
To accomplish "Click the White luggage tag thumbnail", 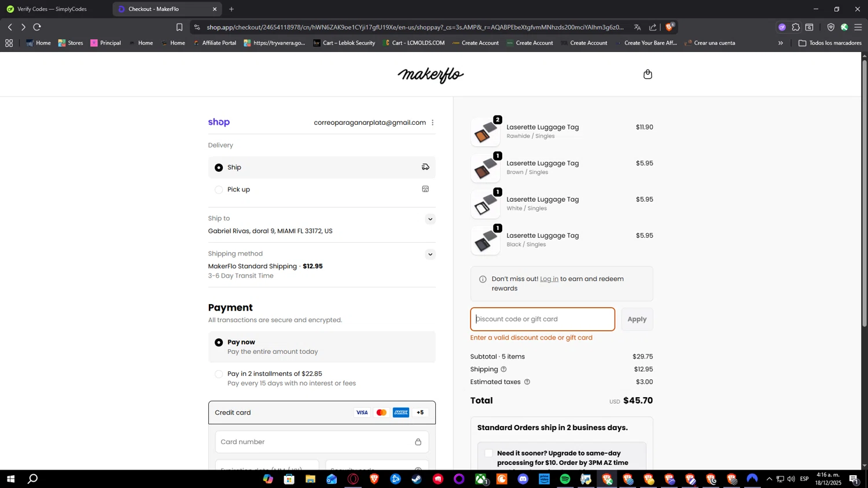I will (486, 204).
